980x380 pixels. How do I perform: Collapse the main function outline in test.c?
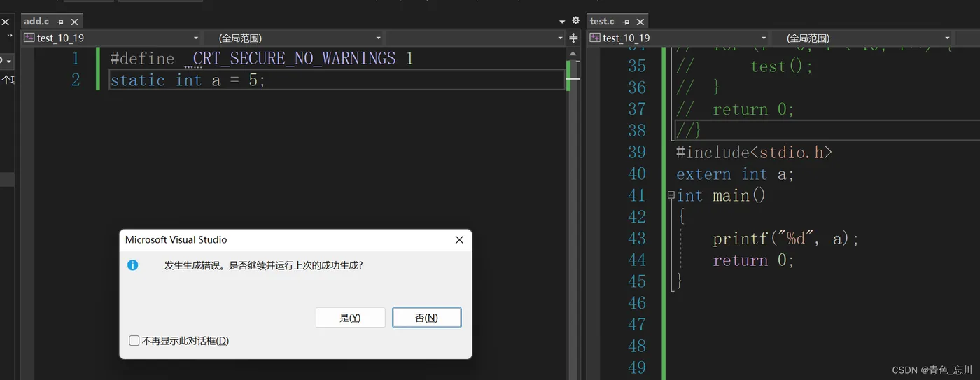tap(671, 195)
